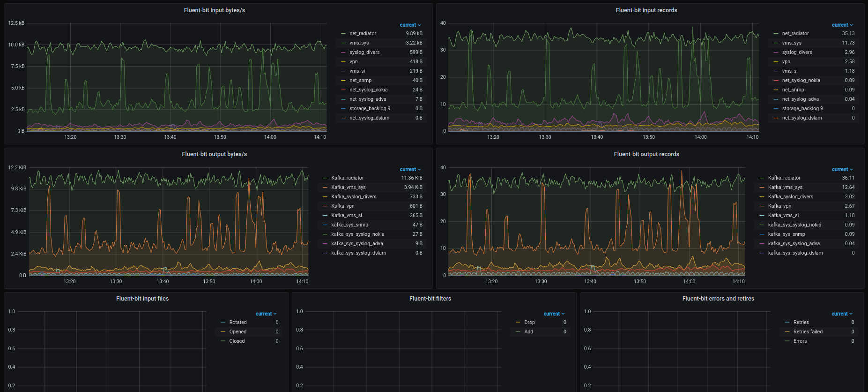Select Closed series in input files legend

tap(237, 341)
